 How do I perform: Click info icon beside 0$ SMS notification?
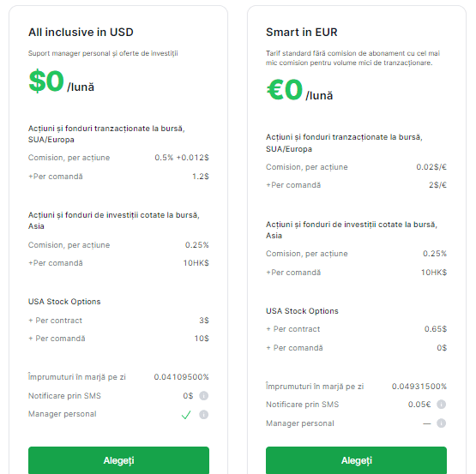(204, 396)
